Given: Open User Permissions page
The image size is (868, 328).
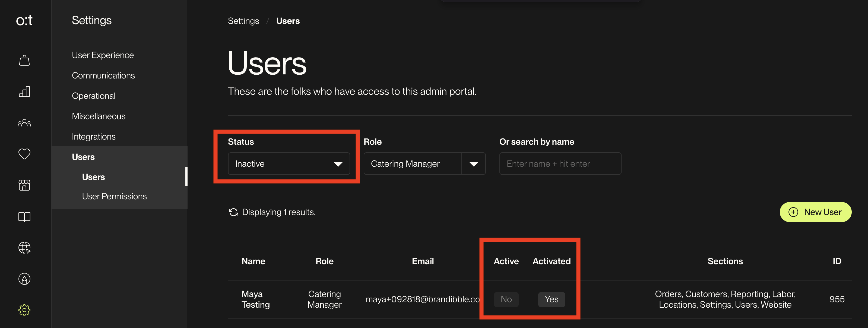Looking at the screenshot, I should coord(114,196).
